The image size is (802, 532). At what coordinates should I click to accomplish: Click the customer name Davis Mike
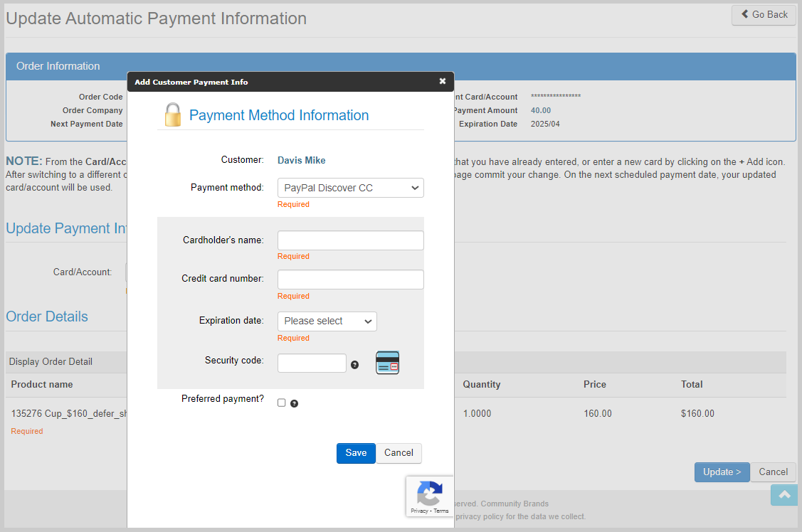pyautogui.click(x=301, y=161)
